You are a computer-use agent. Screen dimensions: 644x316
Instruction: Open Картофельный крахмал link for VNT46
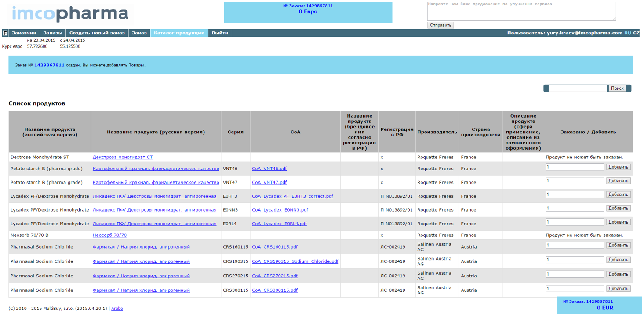(x=156, y=169)
